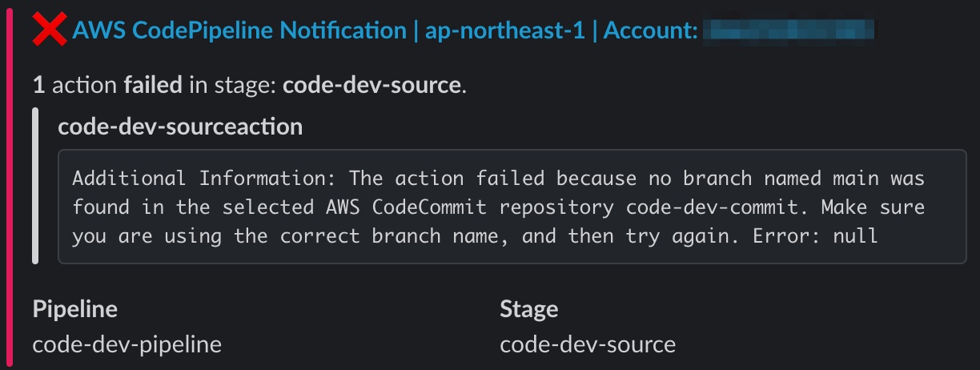
Task: Click the ap-northeast-1 region in the title
Action: (504, 31)
